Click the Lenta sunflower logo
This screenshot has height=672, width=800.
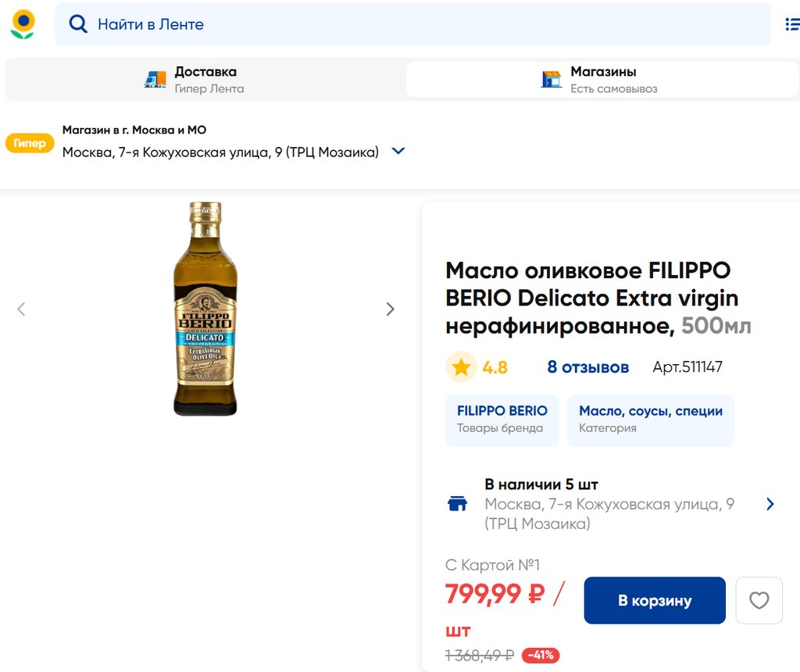point(23,24)
